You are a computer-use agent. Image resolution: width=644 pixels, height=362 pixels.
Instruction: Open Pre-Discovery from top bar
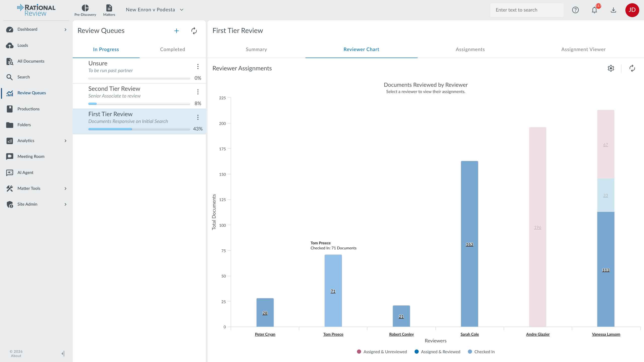pos(85,10)
